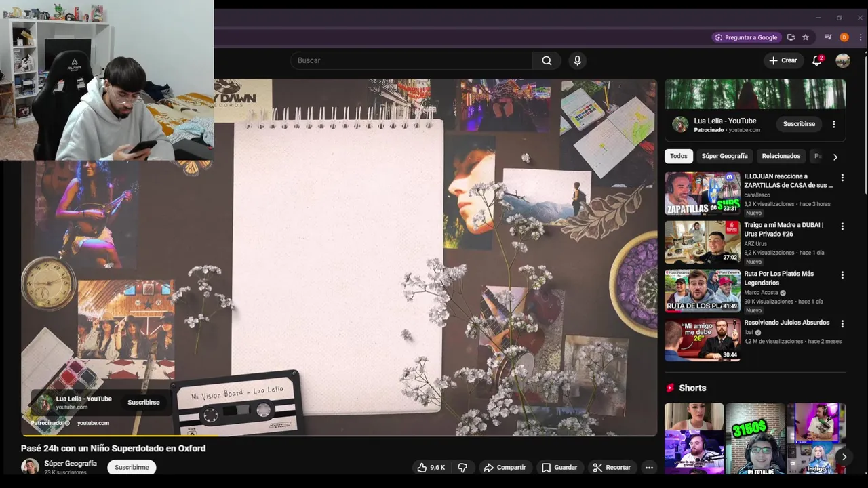Screen dimensions: 868x488
Task: Open Resolviendo Juicios Absurdos thumbnail
Action: coord(702,340)
